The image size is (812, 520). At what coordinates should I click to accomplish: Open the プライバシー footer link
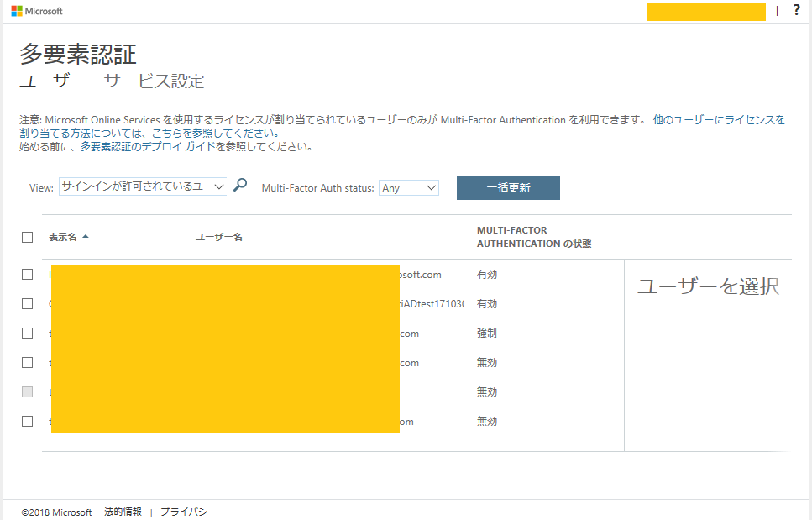pyautogui.click(x=188, y=512)
